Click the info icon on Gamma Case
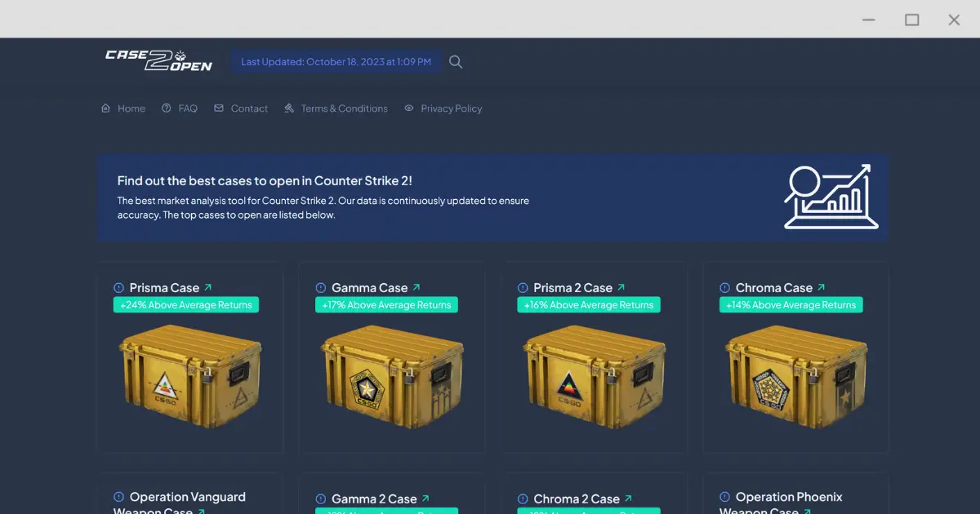This screenshot has height=514, width=980. pos(319,287)
